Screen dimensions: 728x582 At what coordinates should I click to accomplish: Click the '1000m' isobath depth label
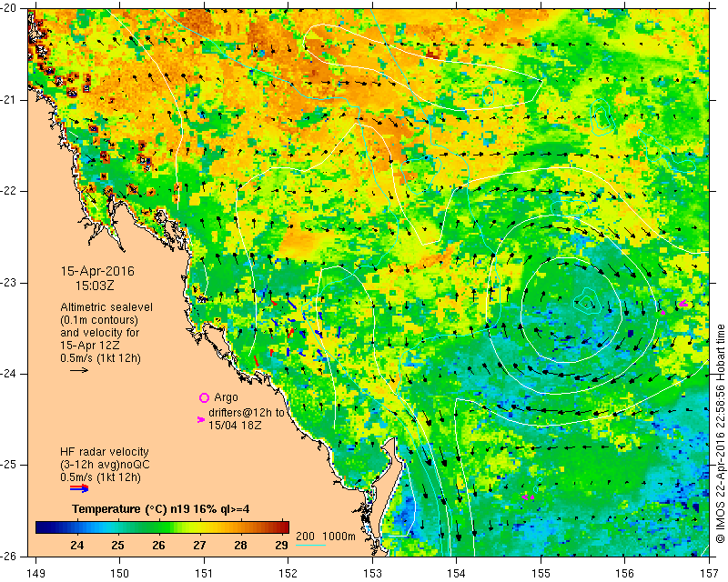pos(339,536)
